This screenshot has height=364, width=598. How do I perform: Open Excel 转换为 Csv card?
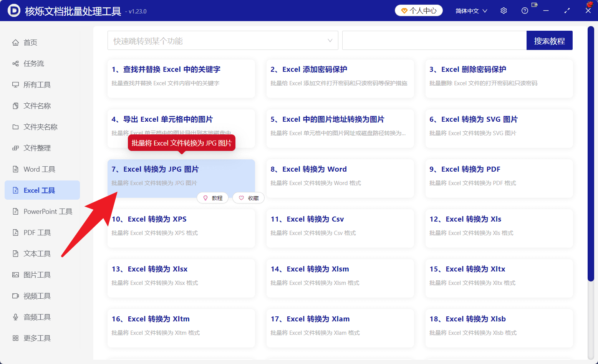[340, 228]
